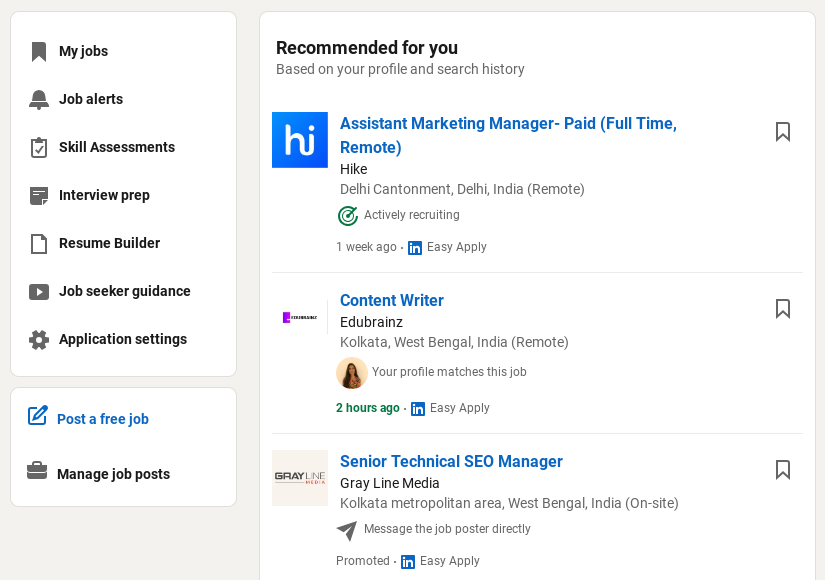Viewport: 825px width, 580px height.
Task: Open Application settings menu item
Action: point(124,339)
